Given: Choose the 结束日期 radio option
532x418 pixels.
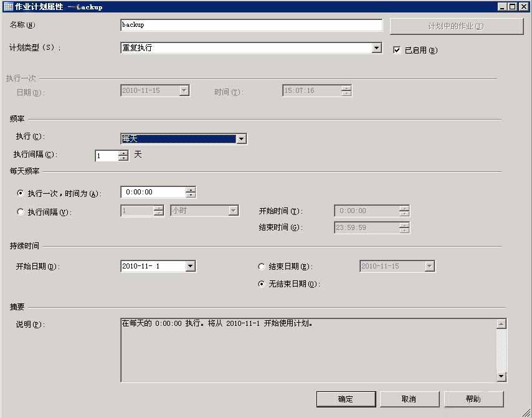Looking at the screenshot, I should 262,267.
